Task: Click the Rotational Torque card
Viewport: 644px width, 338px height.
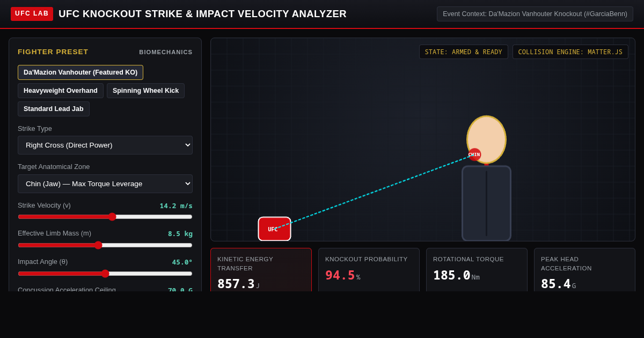Action: click(477, 270)
